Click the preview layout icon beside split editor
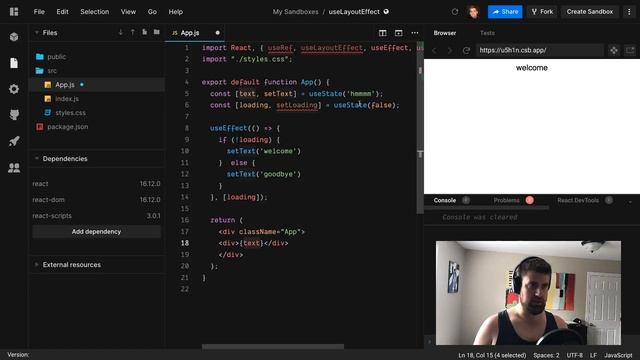Screen dimensions: 640x360 pyautogui.click(x=399, y=33)
